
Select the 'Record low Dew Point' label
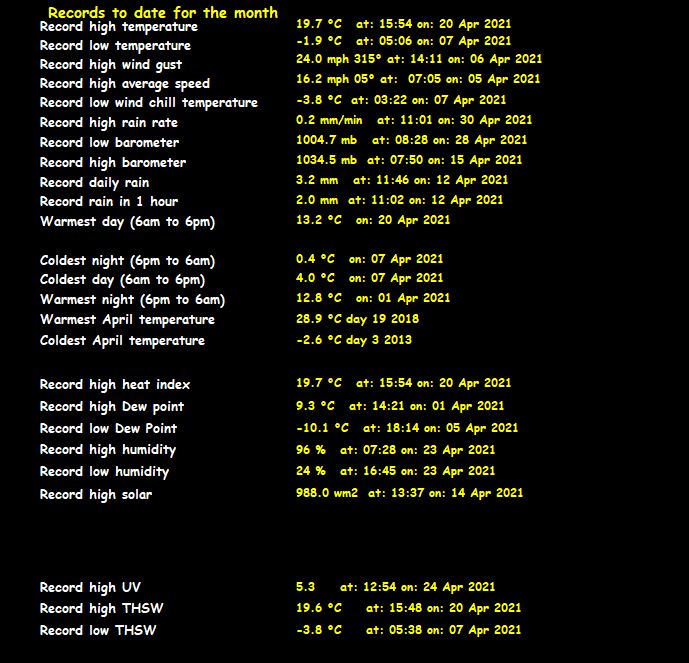(x=108, y=429)
